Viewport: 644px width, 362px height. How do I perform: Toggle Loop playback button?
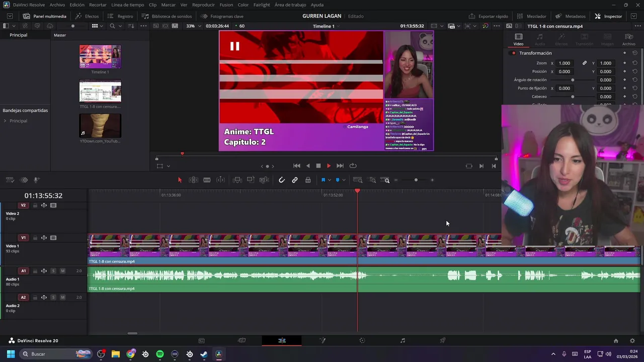click(353, 166)
